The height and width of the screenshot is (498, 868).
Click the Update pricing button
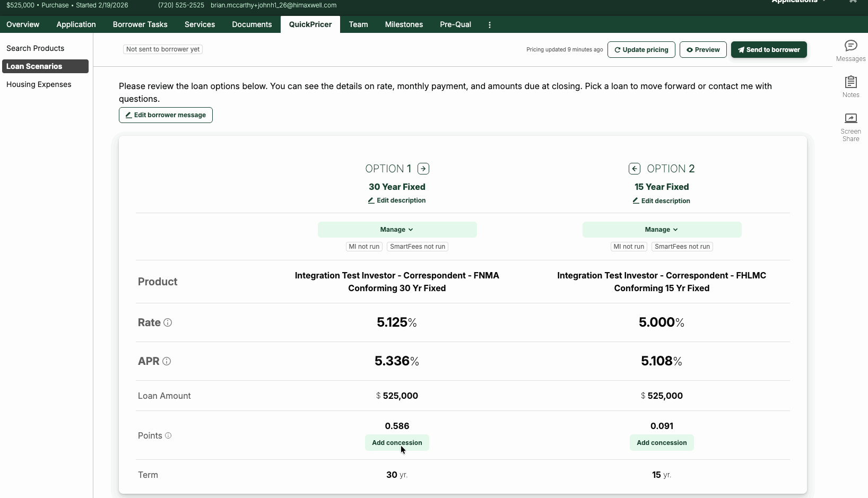[x=641, y=50]
